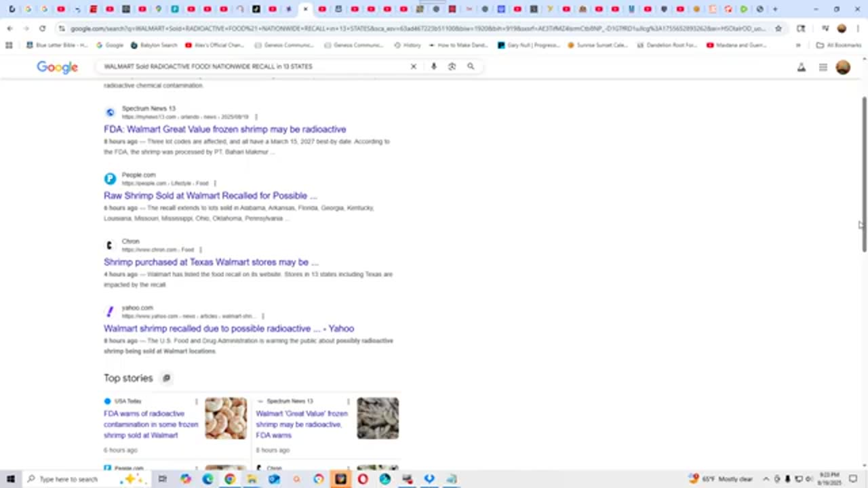Start voice search with the microphone
Image resolution: width=868 pixels, height=488 pixels.
(433, 66)
